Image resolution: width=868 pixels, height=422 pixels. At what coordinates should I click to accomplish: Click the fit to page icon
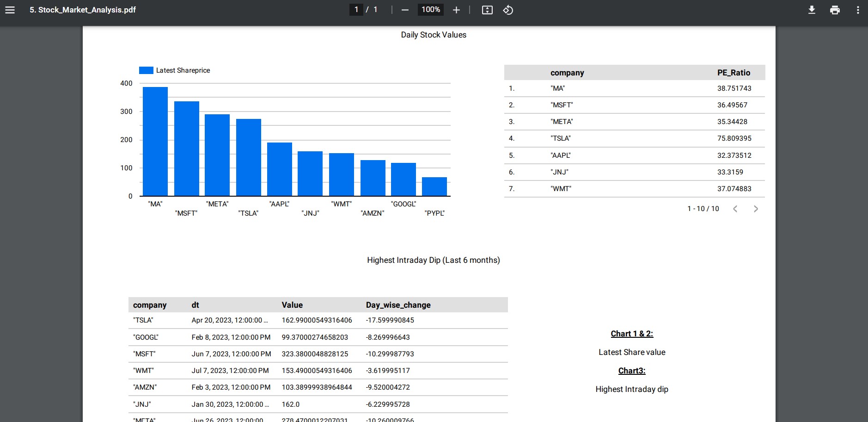point(487,10)
